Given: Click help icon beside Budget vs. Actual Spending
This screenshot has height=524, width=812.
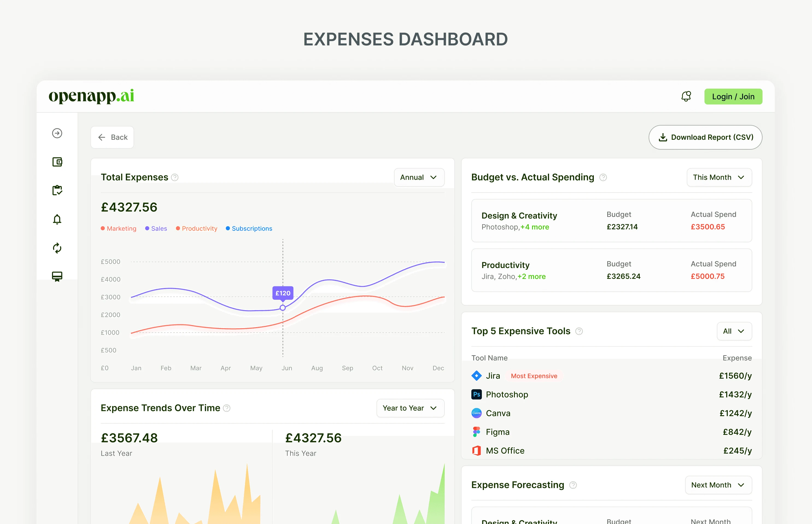Looking at the screenshot, I should pyautogui.click(x=603, y=177).
